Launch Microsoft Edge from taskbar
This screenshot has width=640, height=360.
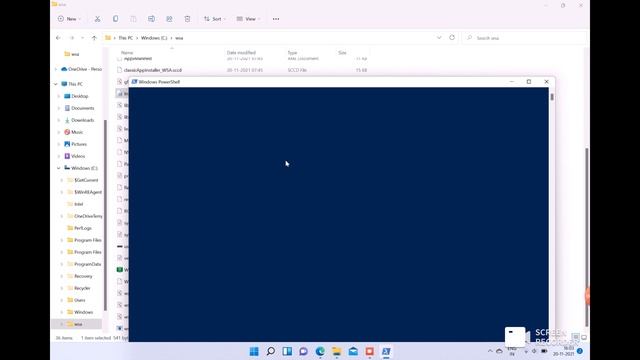(320, 351)
